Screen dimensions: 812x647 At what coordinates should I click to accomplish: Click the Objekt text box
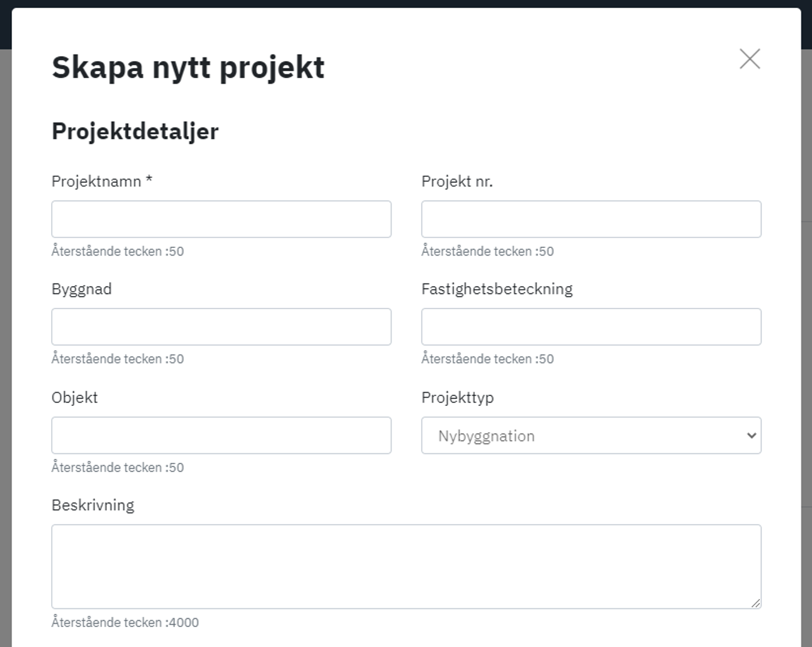[x=221, y=435]
